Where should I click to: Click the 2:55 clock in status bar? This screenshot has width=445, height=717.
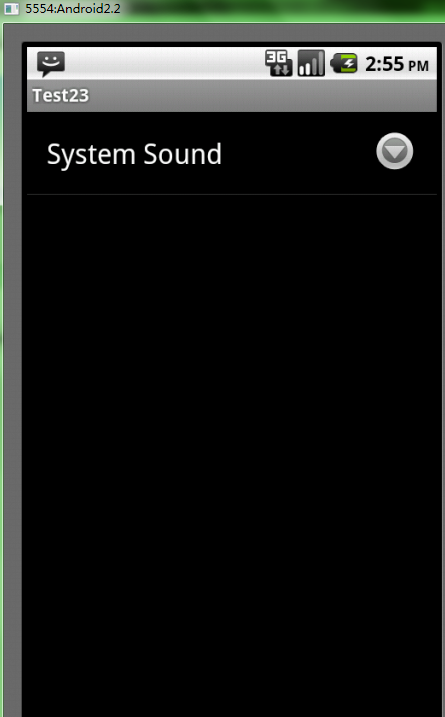385,64
